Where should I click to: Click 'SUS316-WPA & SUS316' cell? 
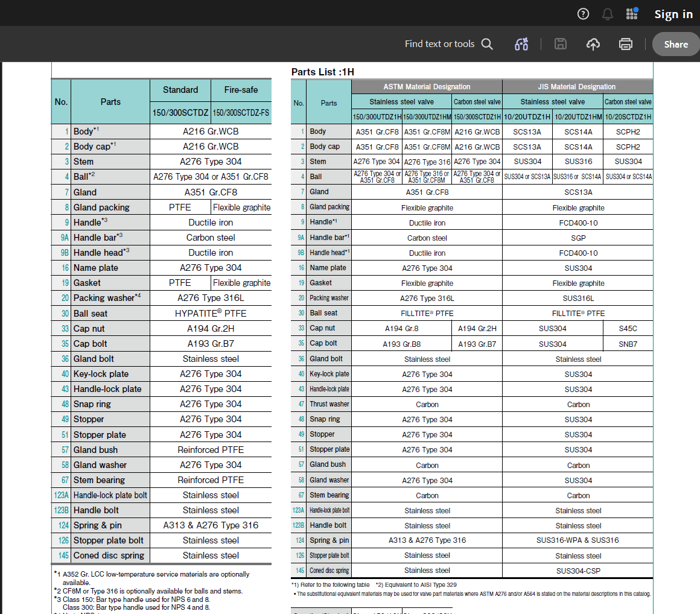[x=577, y=540]
